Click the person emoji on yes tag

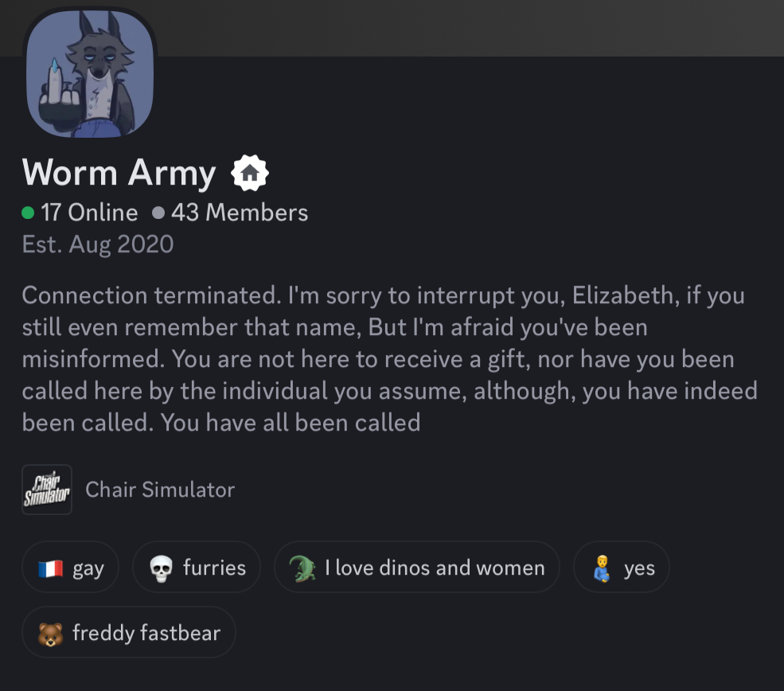601,568
